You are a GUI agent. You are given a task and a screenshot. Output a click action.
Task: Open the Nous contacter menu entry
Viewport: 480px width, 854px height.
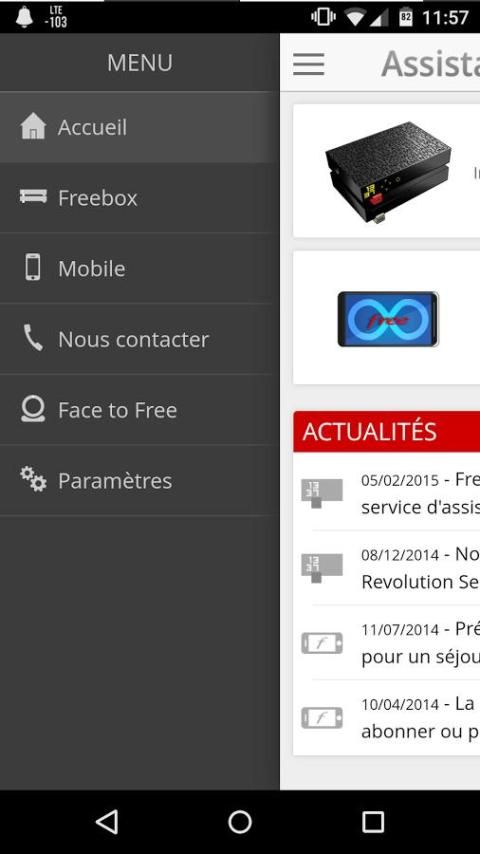click(x=139, y=339)
